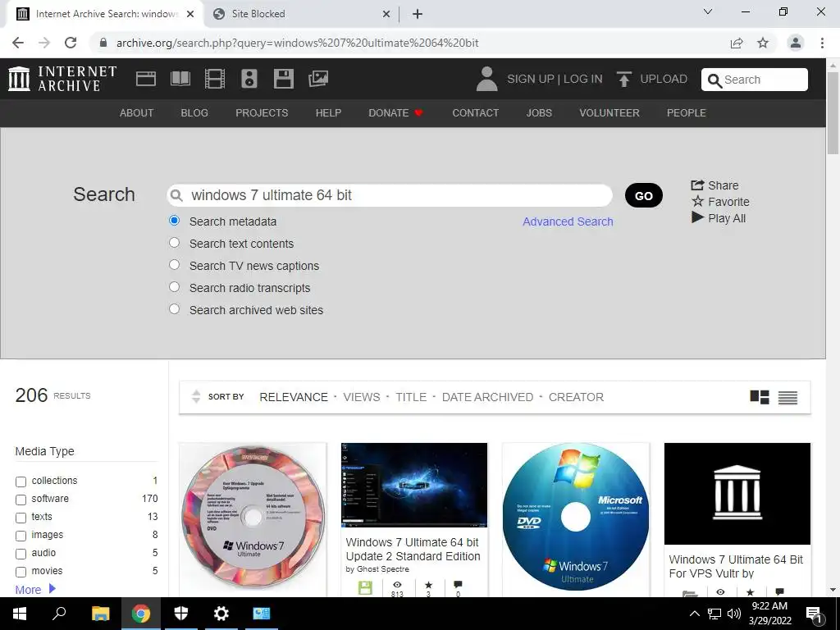Select Search text contents option
Image resolution: width=840 pixels, height=630 pixels.
[174, 242]
